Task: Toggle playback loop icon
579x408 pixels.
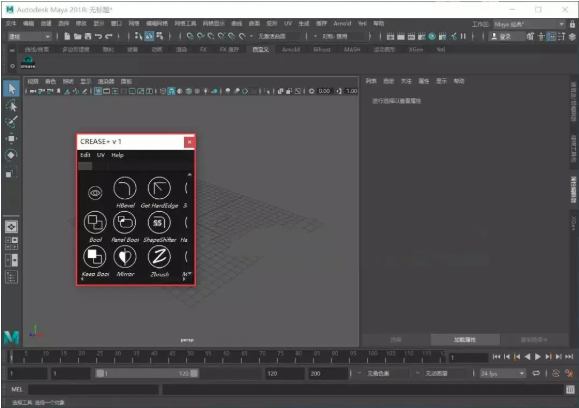Action: click(x=536, y=373)
